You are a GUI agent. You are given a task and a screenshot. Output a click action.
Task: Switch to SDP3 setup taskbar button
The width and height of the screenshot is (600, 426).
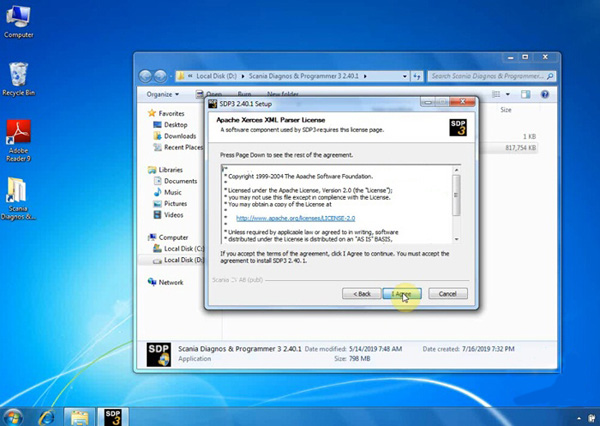pyautogui.click(x=113, y=417)
